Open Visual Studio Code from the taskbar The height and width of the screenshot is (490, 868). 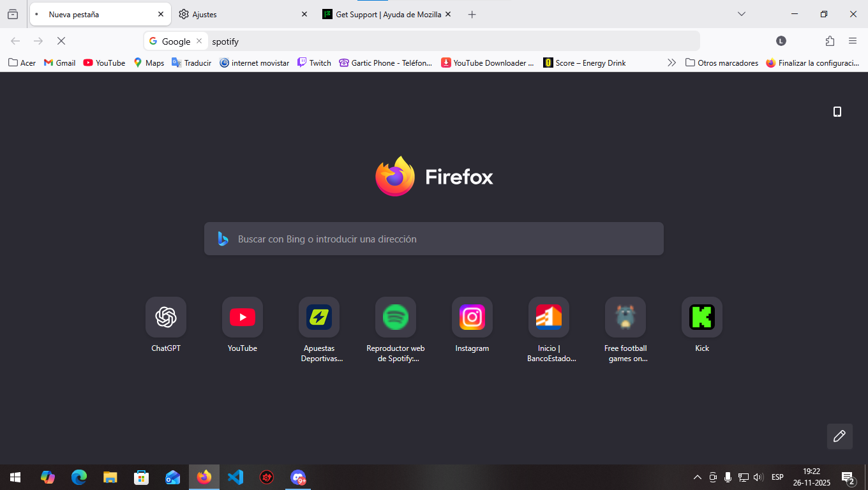point(236,477)
